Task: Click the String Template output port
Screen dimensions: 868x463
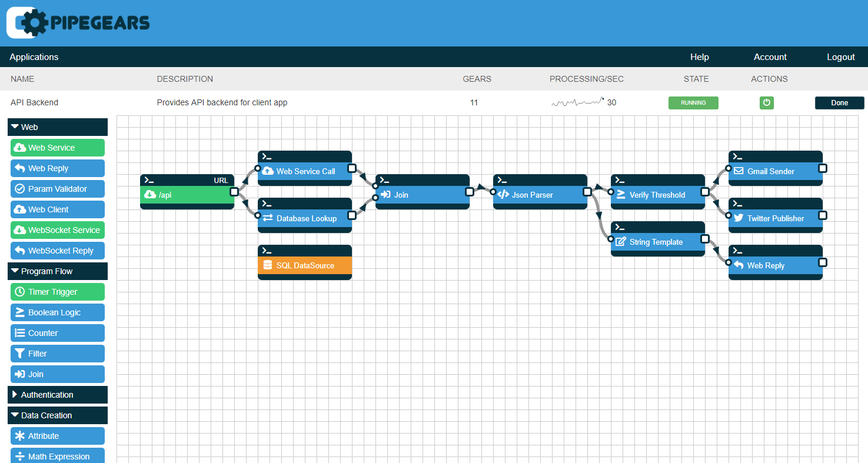Action: tap(704, 239)
